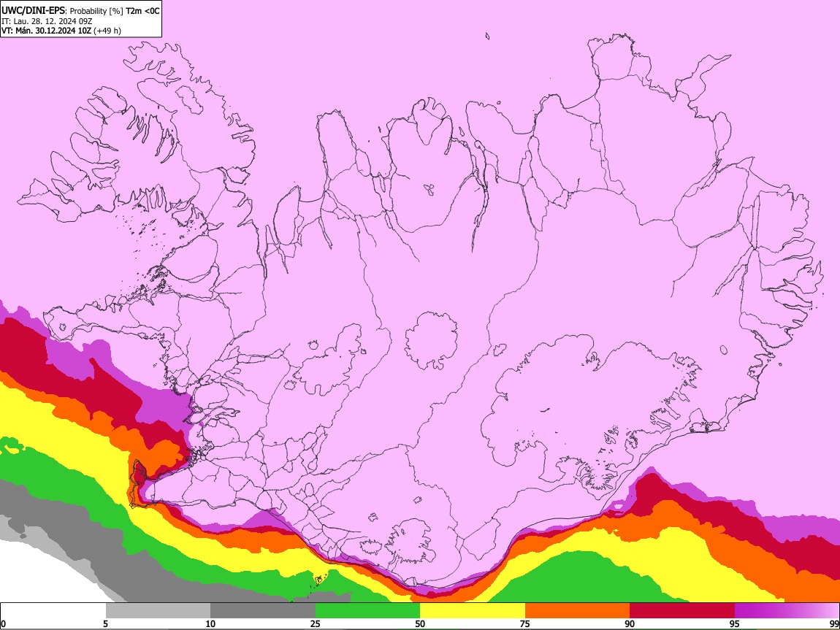
Task: Click the legend value 50
Action: click(420, 623)
